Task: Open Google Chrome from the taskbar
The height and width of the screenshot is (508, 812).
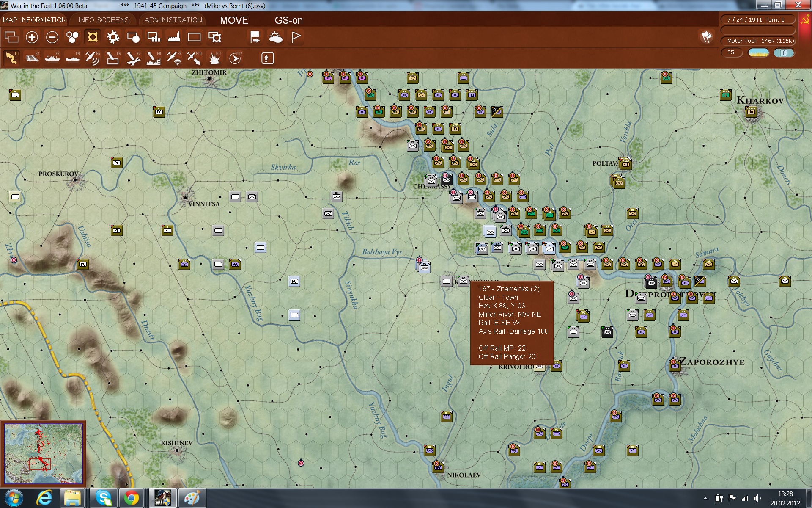Action: click(132, 498)
